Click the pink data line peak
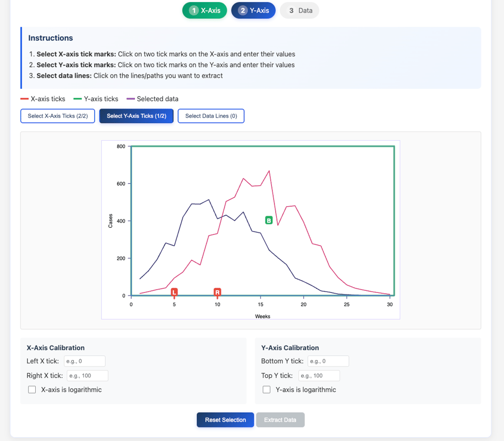 [269, 171]
